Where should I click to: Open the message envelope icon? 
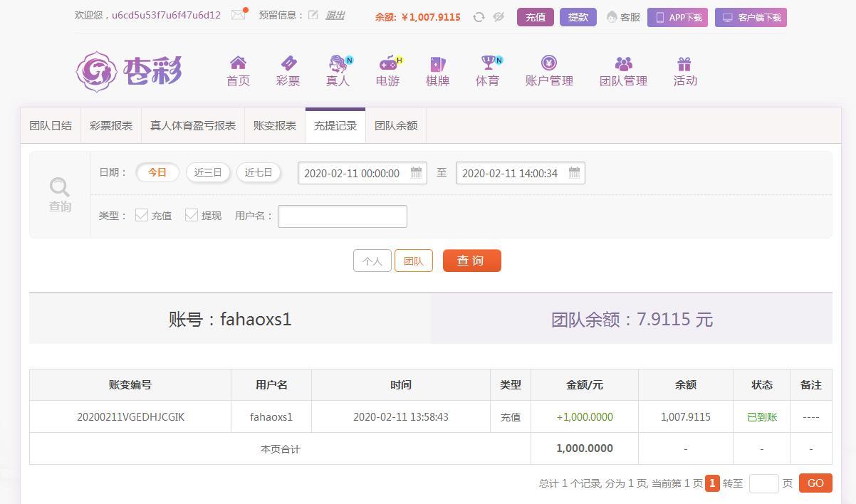tap(239, 14)
